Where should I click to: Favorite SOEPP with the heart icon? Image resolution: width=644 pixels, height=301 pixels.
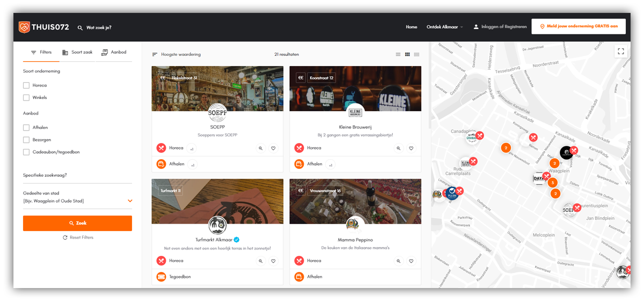[273, 148]
